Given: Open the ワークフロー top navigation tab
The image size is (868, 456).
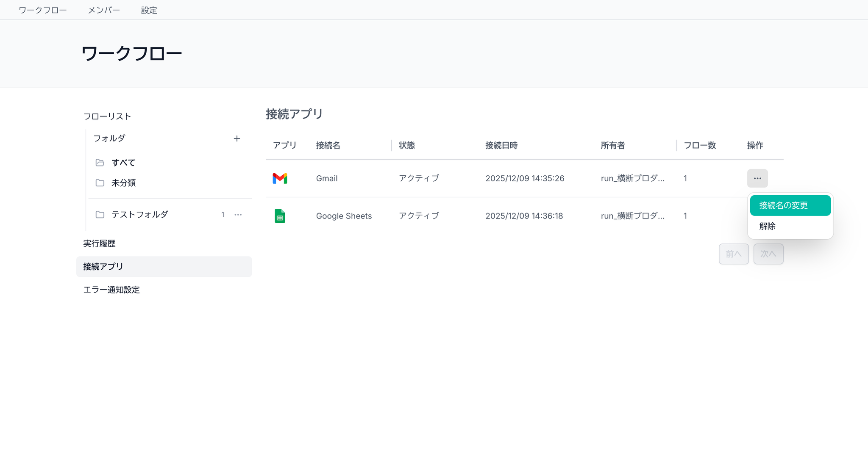Looking at the screenshot, I should point(43,10).
